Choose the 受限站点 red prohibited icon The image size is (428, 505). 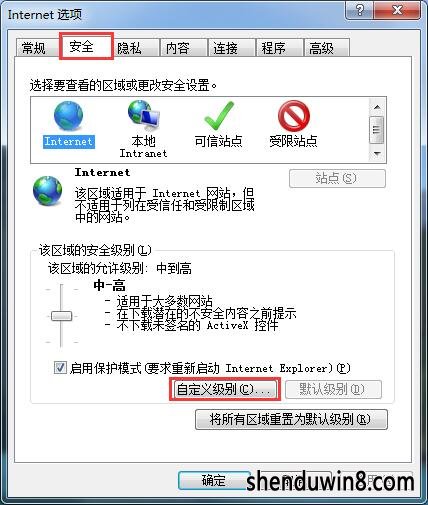294,116
